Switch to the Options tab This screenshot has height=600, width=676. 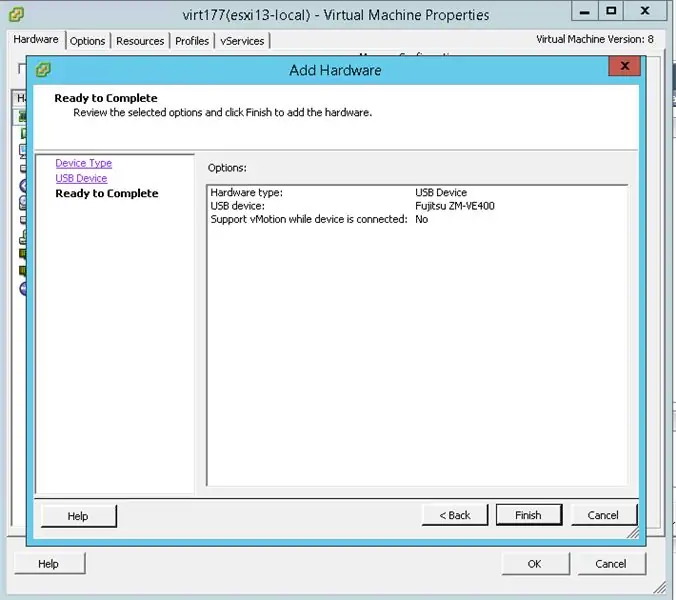click(x=88, y=41)
